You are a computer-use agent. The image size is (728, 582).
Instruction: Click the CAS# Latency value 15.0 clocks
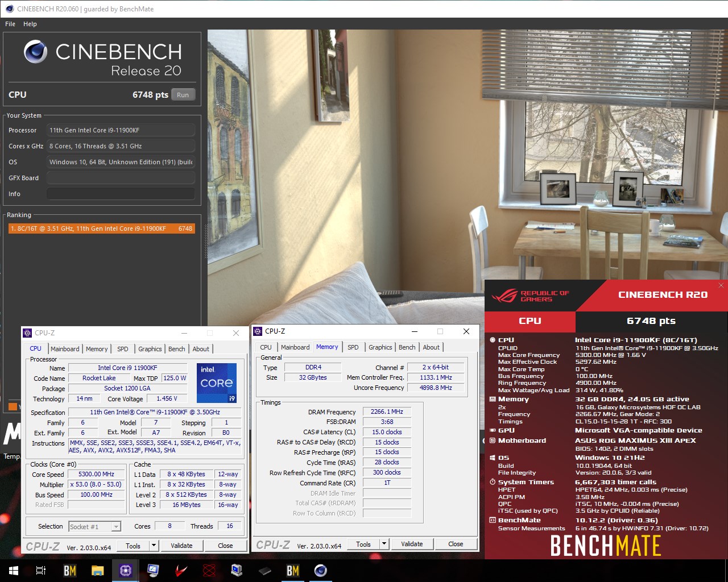[x=387, y=432]
